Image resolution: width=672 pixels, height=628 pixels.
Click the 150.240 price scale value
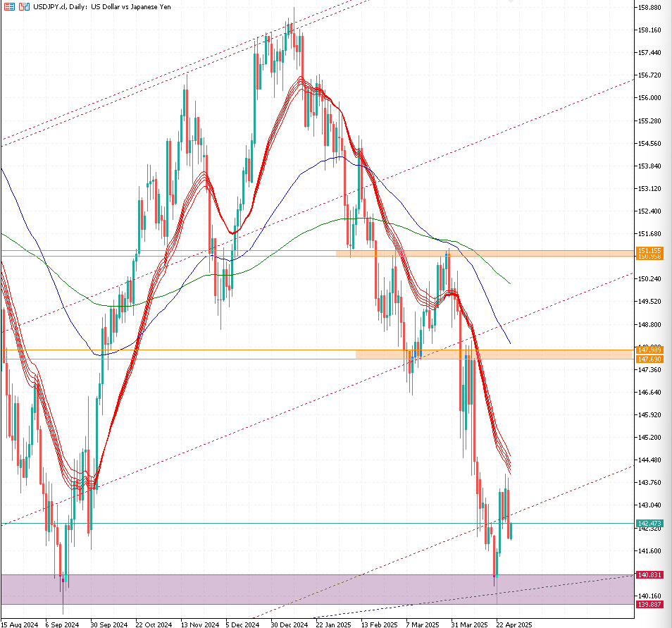pos(649,279)
